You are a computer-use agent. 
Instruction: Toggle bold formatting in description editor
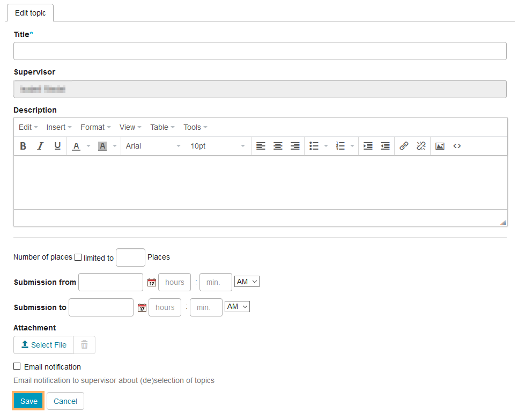tap(23, 146)
